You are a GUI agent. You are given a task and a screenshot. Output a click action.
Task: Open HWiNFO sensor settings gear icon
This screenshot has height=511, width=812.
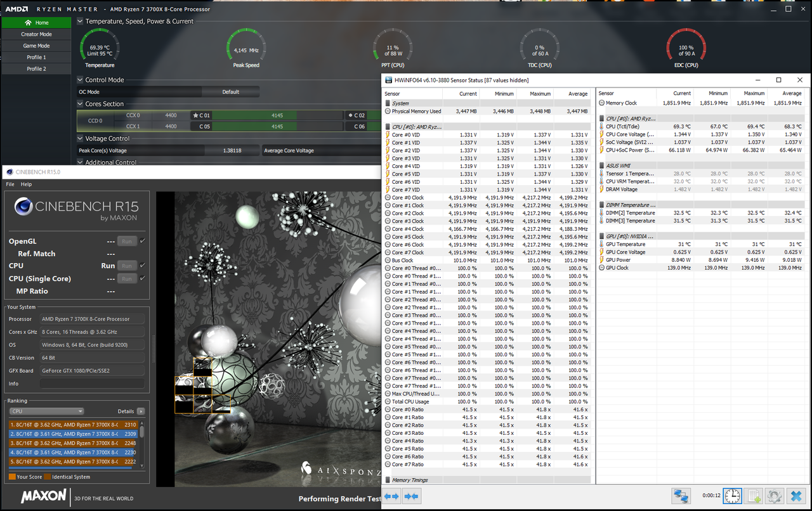pos(775,496)
